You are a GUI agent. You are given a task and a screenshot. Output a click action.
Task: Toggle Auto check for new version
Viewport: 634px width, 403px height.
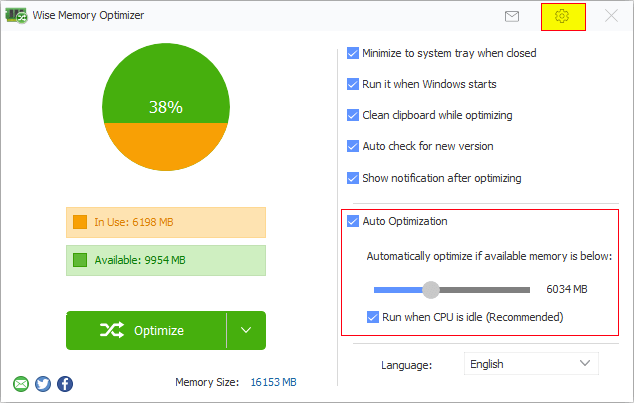(x=353, y=146)
